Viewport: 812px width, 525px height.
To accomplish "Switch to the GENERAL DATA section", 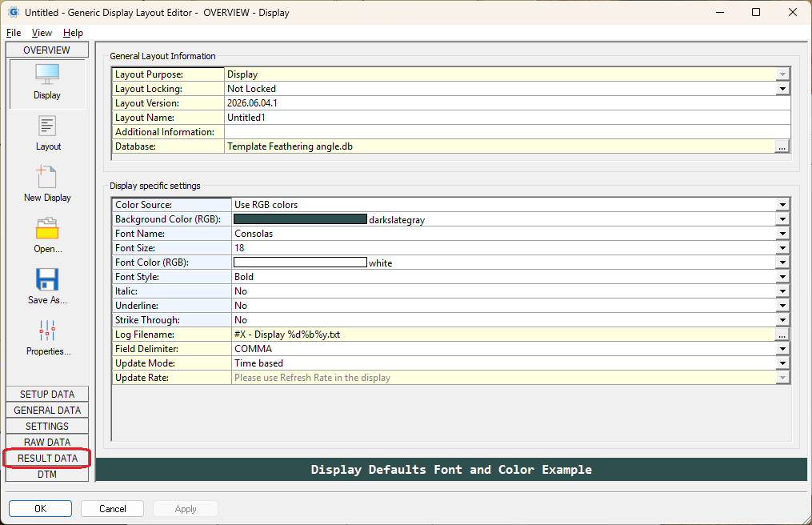I will coord(47,410).
